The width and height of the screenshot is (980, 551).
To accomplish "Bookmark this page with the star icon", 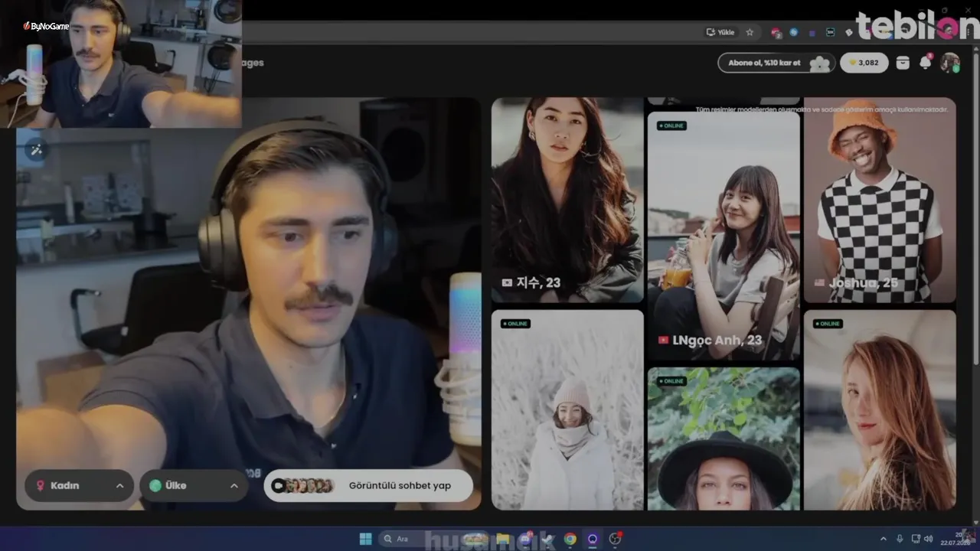I will tap(750, 32).
